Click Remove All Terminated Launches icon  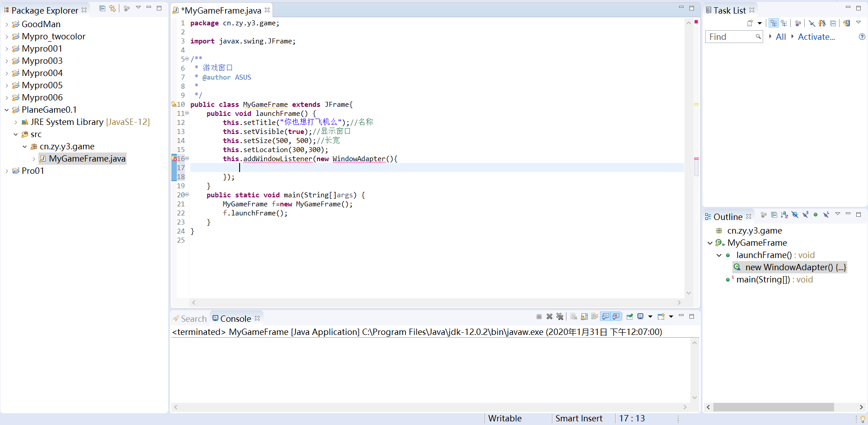pyautogui.click(x=560, y=316)
